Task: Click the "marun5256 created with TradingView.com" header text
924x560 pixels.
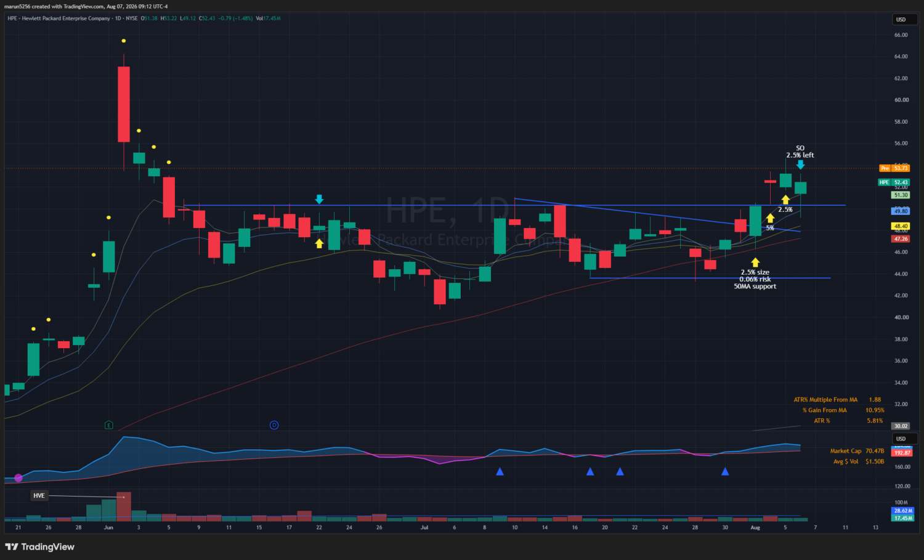Action: tap(54, 6)
